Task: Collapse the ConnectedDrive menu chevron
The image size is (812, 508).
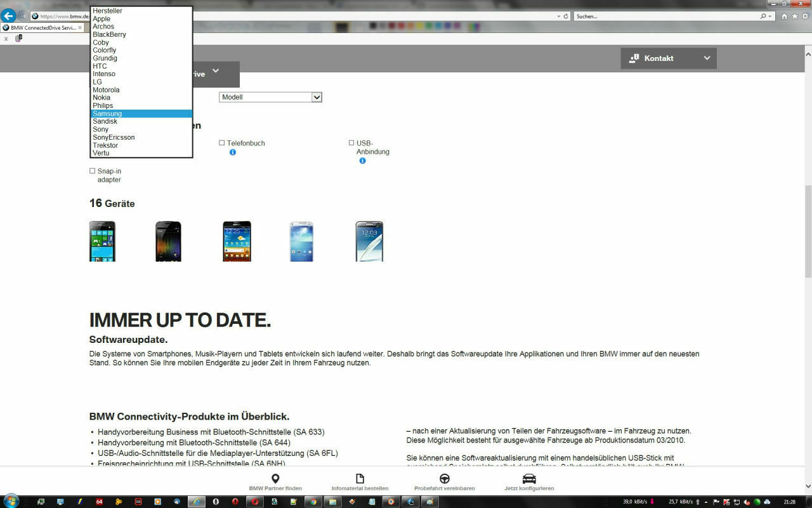Action: coord(215,71)
